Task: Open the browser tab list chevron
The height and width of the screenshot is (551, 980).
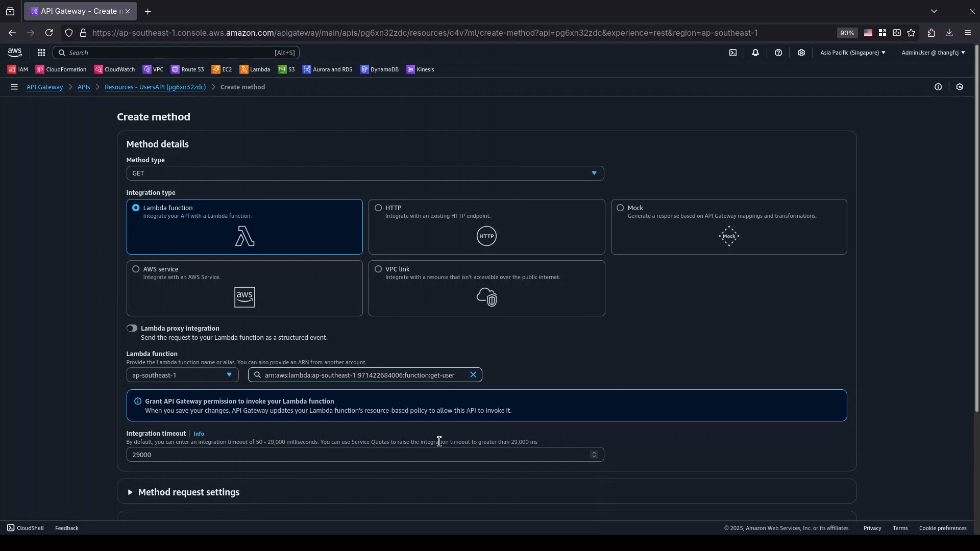Action: 934,11
